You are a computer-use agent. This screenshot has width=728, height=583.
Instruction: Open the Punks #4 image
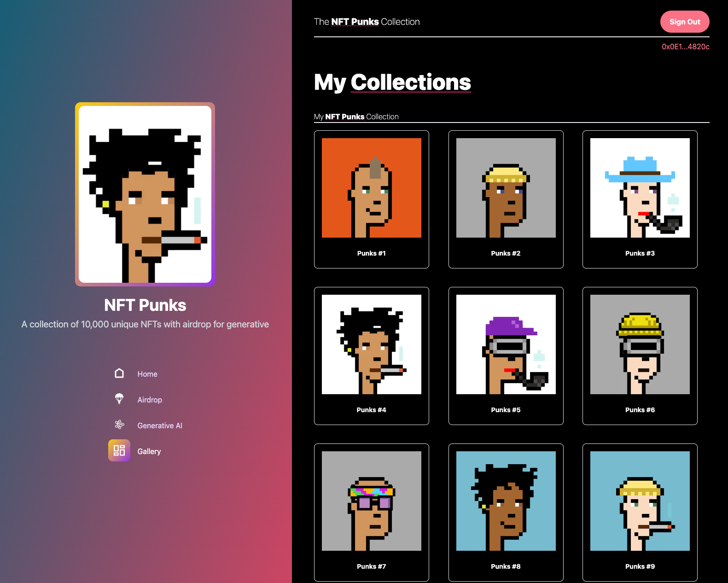point(372,344)
